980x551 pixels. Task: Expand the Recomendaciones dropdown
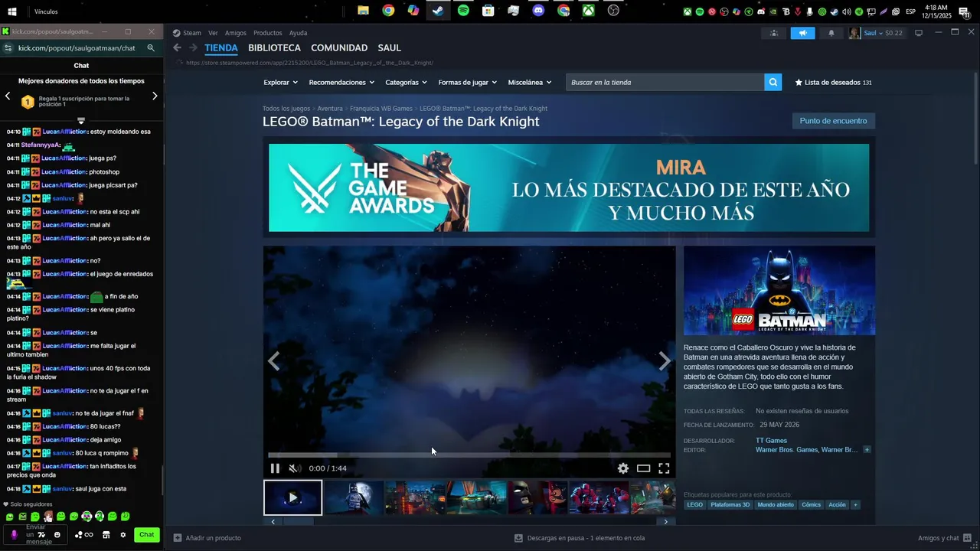point(341,82)
